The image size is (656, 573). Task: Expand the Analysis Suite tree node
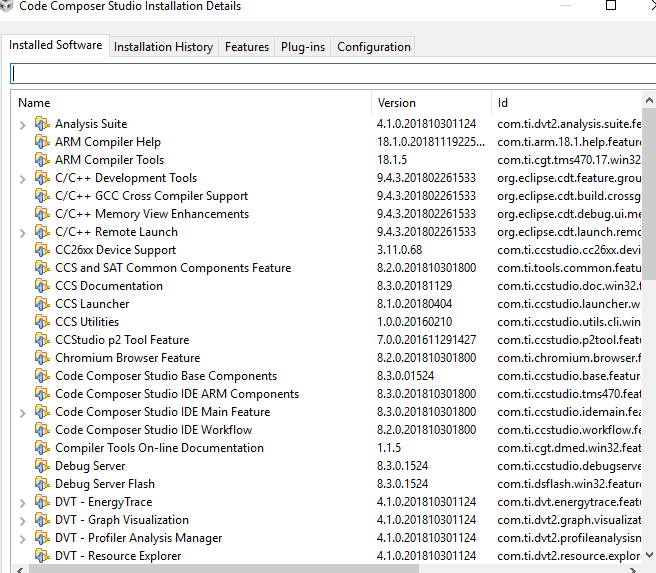23,125
